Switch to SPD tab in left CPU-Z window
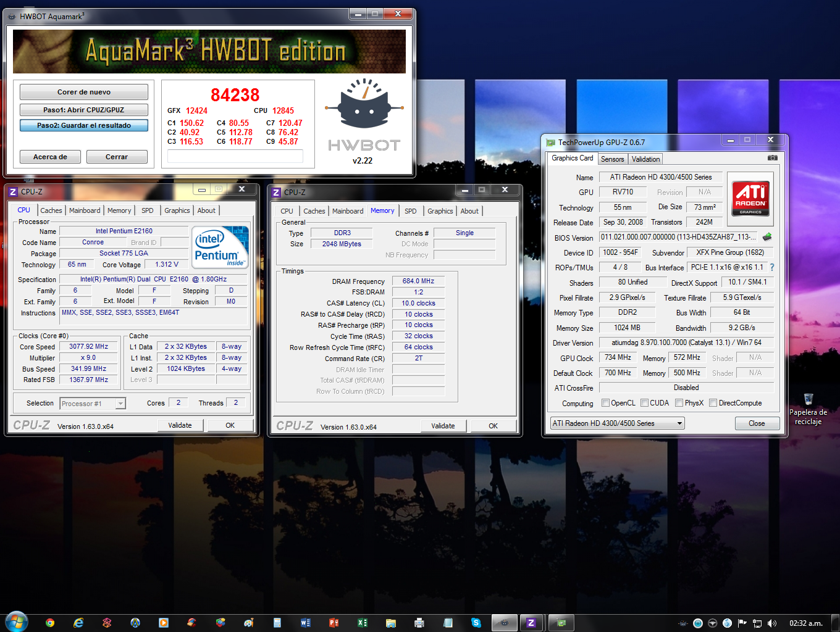This screenshot has width=840, height=632. [x=147, y=210]
